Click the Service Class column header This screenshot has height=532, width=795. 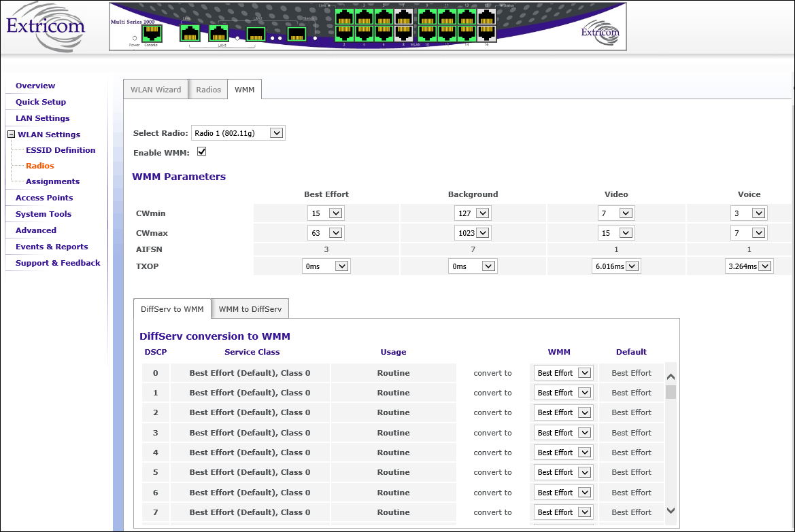[252, 352]
